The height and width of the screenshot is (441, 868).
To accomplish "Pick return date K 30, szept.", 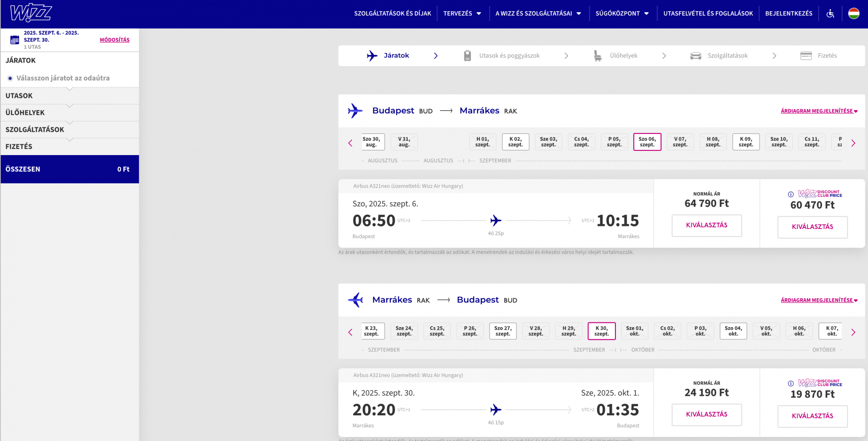I will (602, 331).
